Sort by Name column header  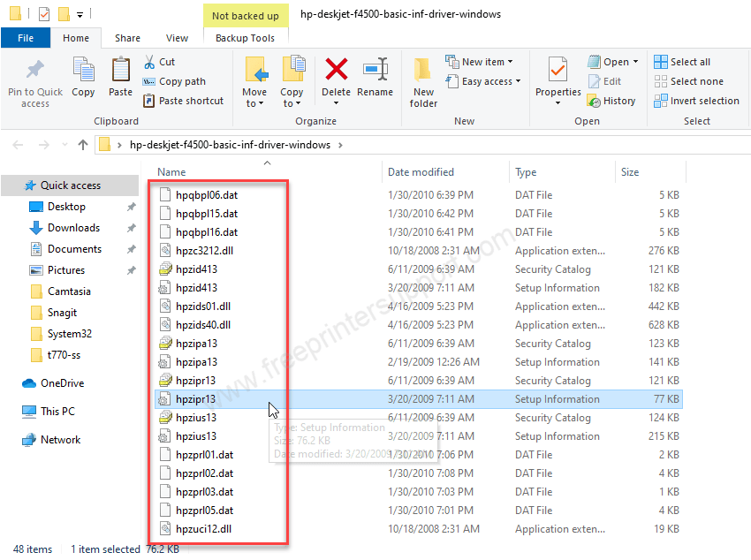[x=171, y=172]
